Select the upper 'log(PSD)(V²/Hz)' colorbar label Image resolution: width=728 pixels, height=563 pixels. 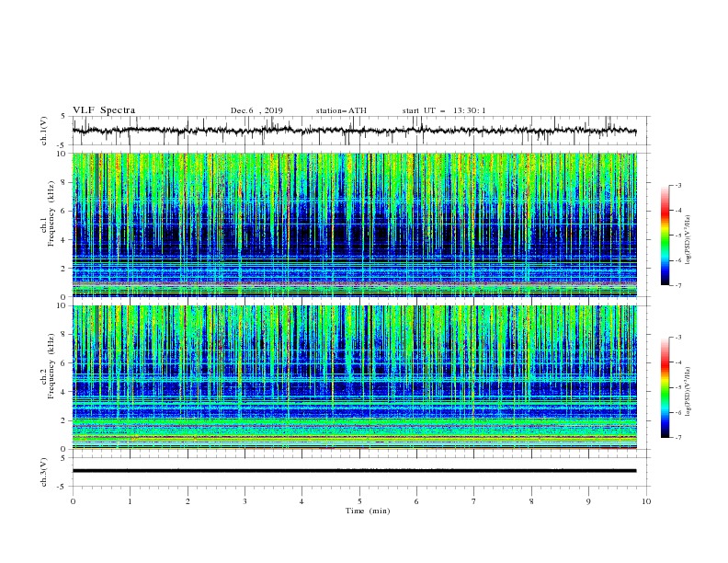(x=688, y=239)
